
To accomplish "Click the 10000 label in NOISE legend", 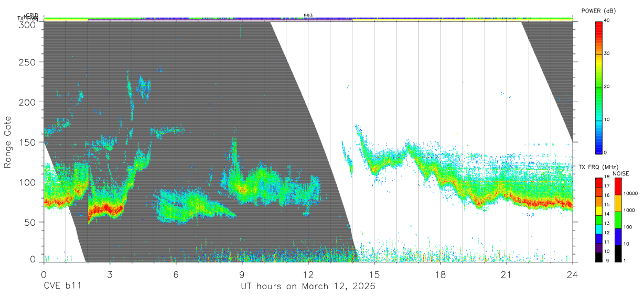I will pyautogui.click(x=630, y=193).
